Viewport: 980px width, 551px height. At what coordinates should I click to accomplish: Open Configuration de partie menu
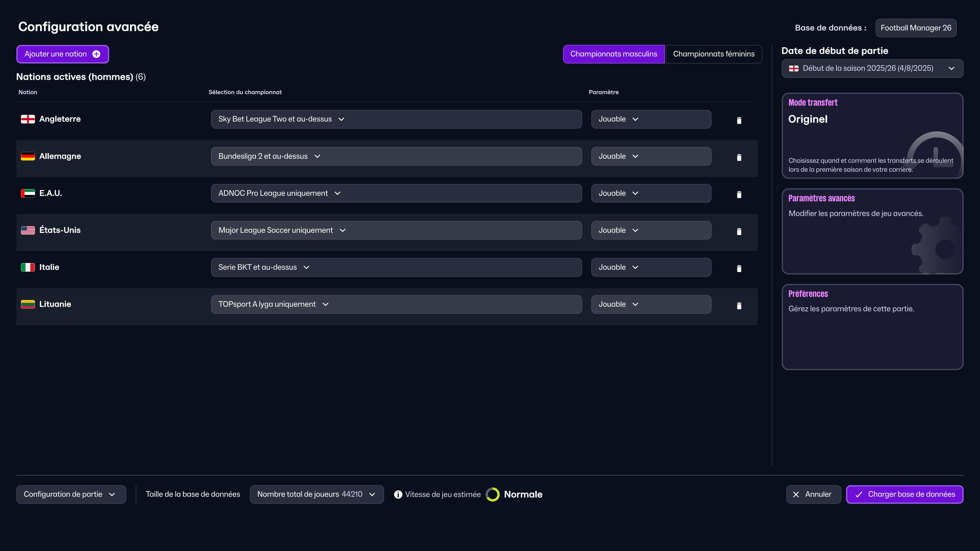point(71,494)
